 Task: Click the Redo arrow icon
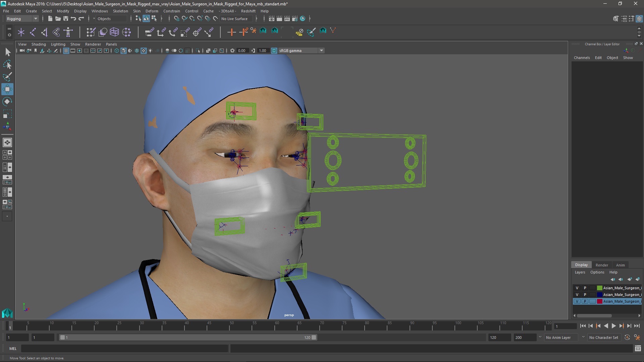81,19
